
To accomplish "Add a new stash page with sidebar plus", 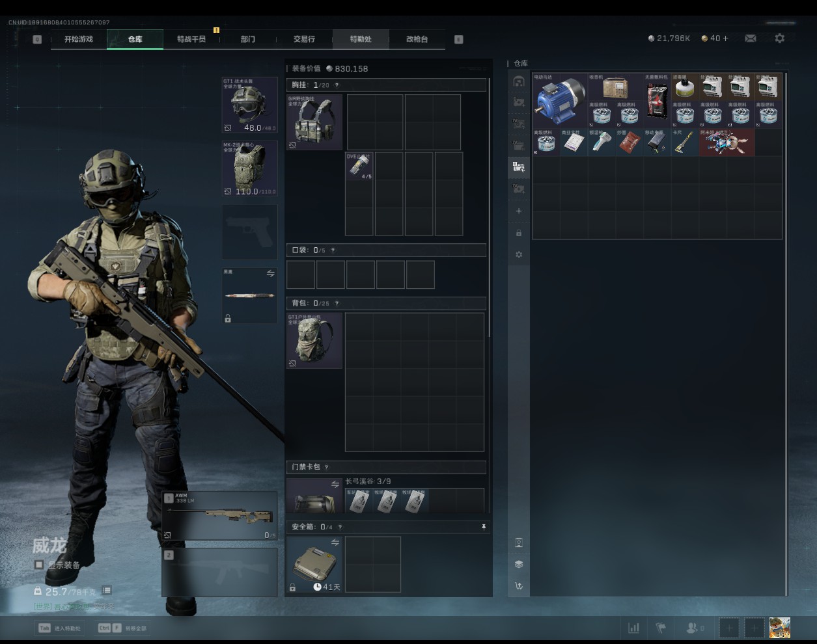I will click(x=519, y=211).
